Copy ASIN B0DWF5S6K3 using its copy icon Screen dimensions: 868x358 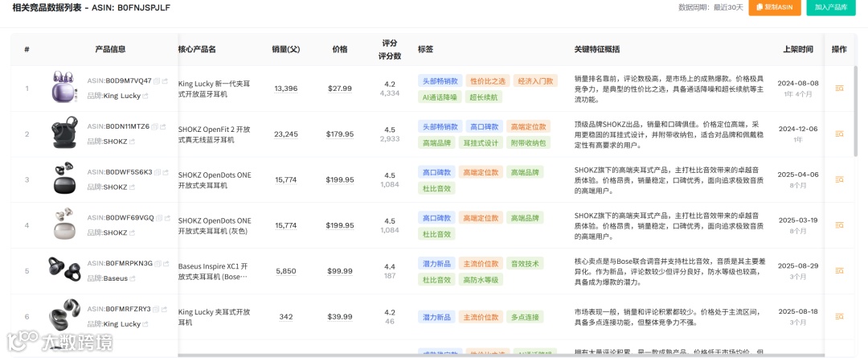[158, 172]
